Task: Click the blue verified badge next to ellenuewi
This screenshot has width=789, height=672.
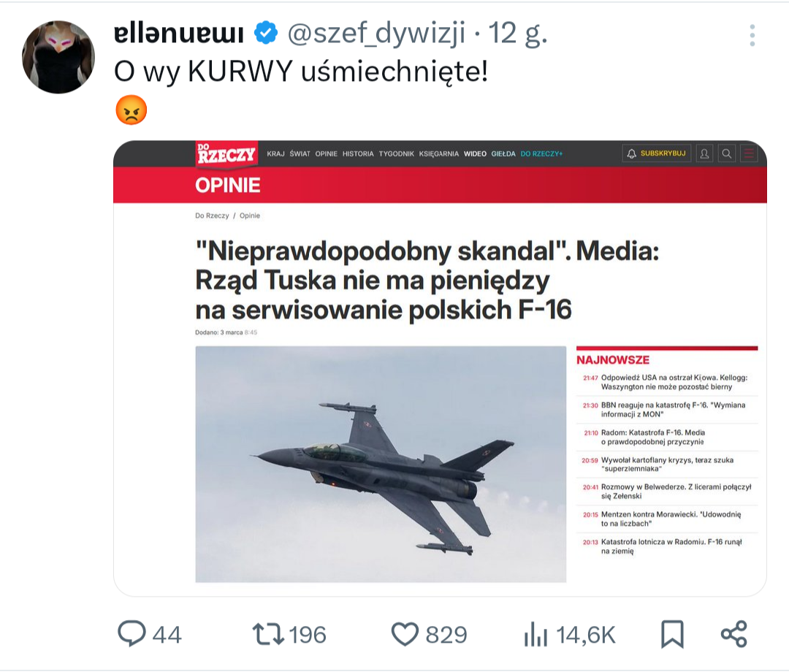Action: (x=265, y=32)
